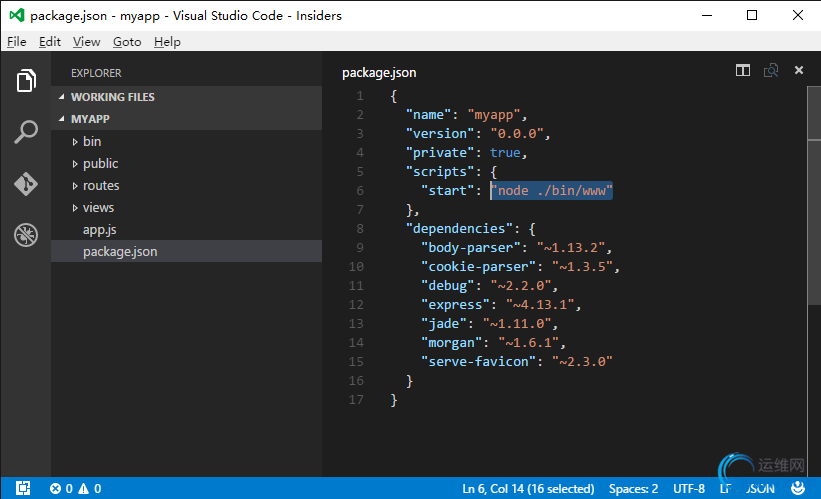Open the Git source control view
This screenshot has width=821, height=499.
(x=26, y=184)
